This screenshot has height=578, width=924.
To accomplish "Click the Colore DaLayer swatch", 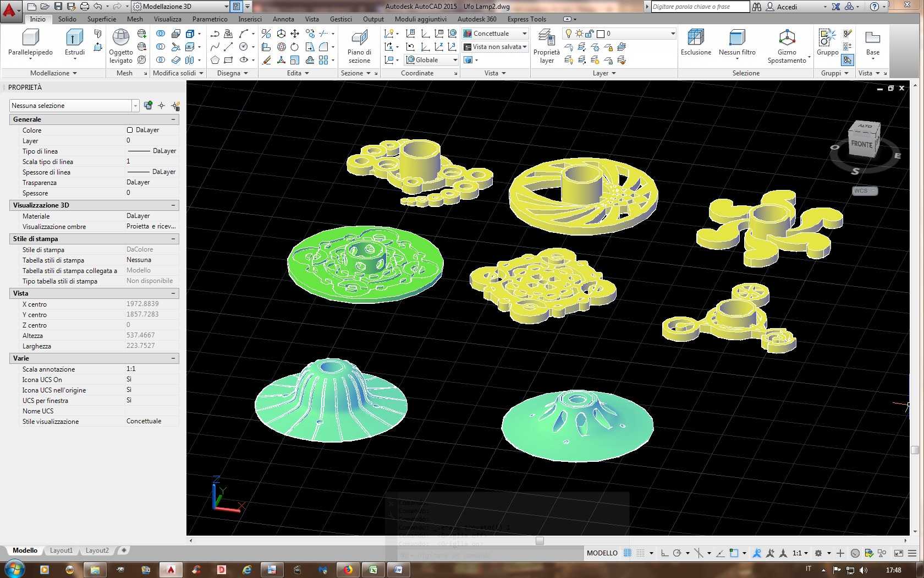I will [x=130, y=130].
